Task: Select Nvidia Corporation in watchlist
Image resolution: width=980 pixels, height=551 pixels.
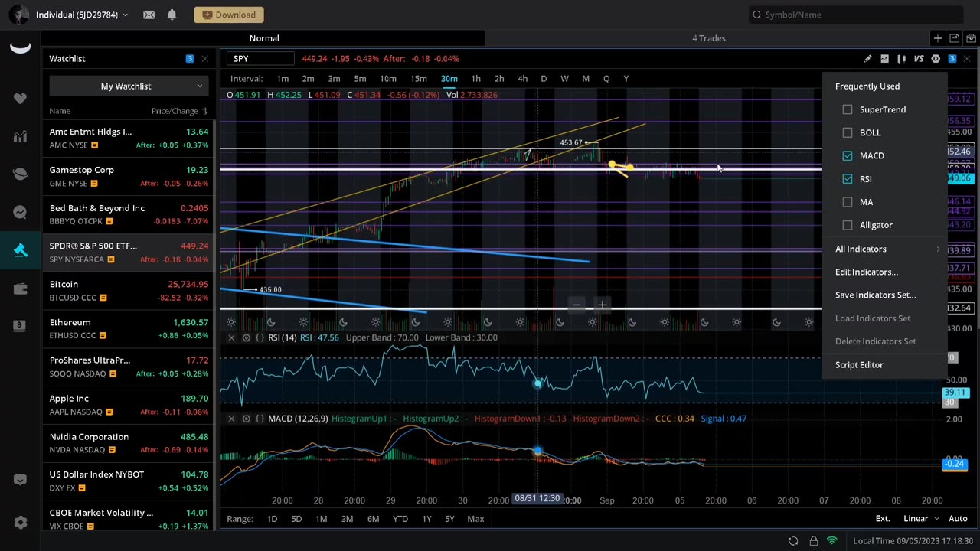Action: click(x=129, y=443)
